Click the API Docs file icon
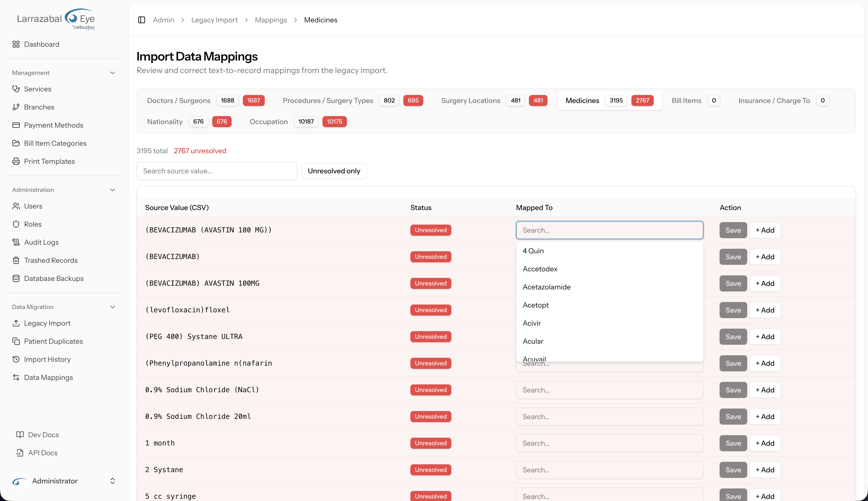The height and width of the screenshot is (501, 868). [x=20, y=453]
